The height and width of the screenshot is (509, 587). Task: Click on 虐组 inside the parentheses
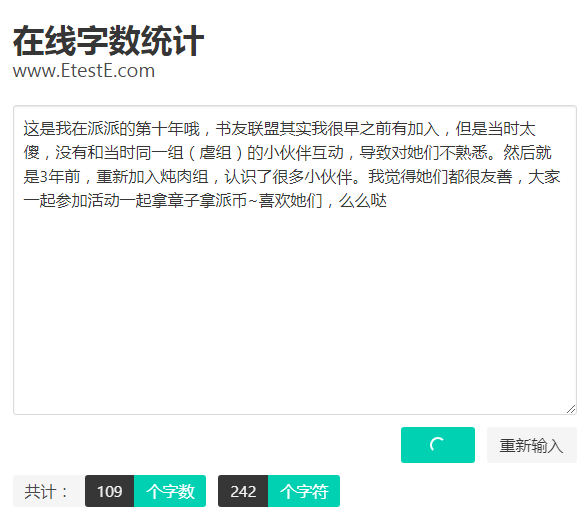[216, 153]
